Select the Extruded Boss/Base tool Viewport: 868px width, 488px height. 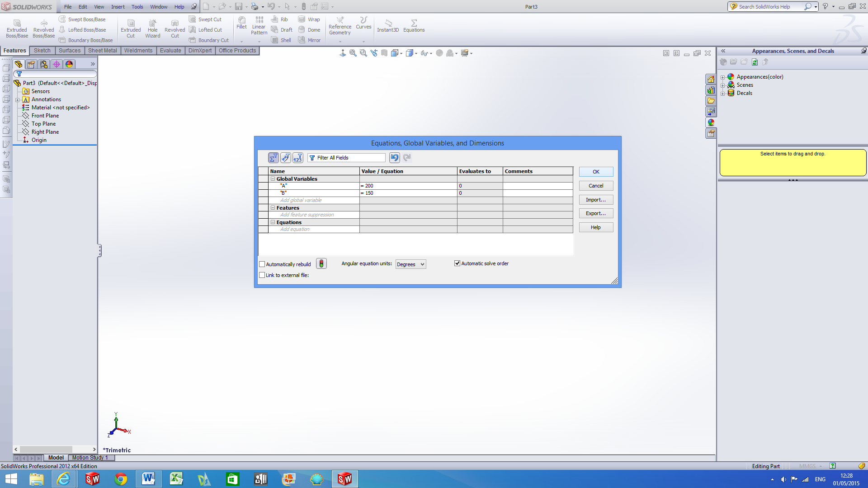point(17,27)
